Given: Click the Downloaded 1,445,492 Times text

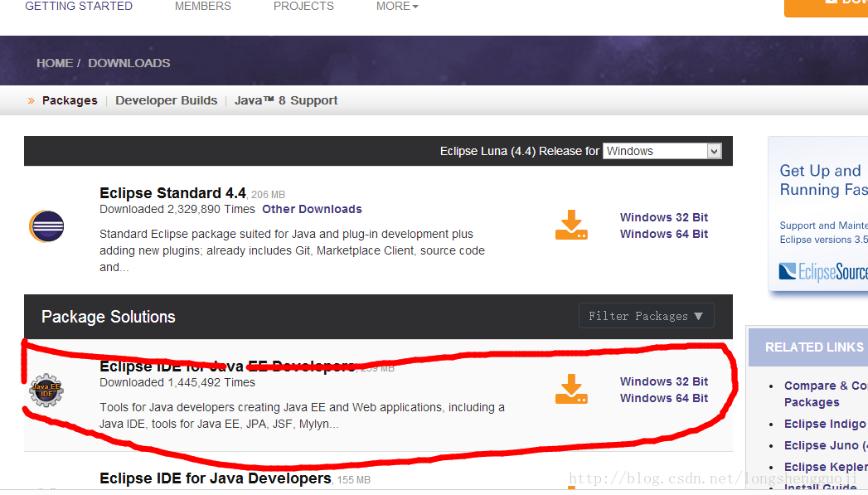Looking at the screenshot, I should coord(177,382).
